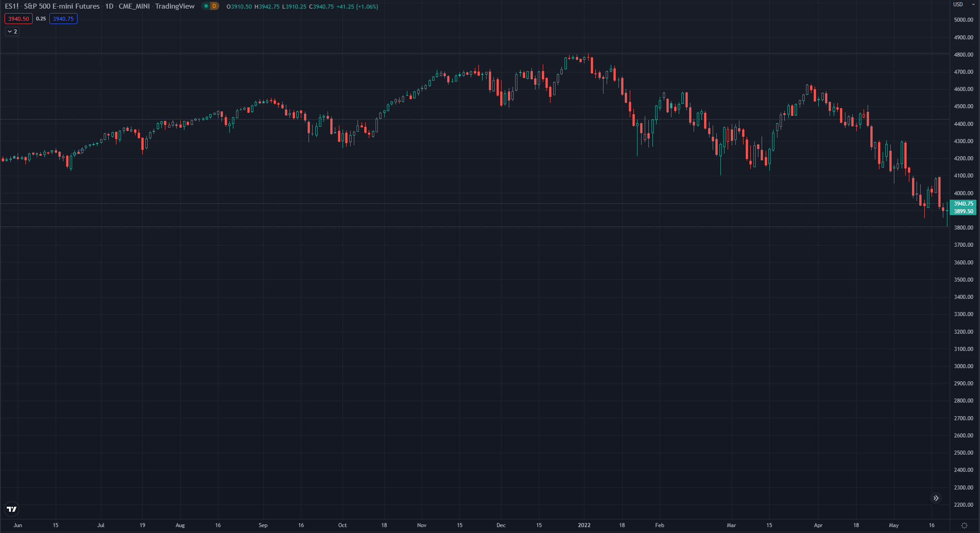Click the 3899.50 price label on axis

click(x=963, y=211)
